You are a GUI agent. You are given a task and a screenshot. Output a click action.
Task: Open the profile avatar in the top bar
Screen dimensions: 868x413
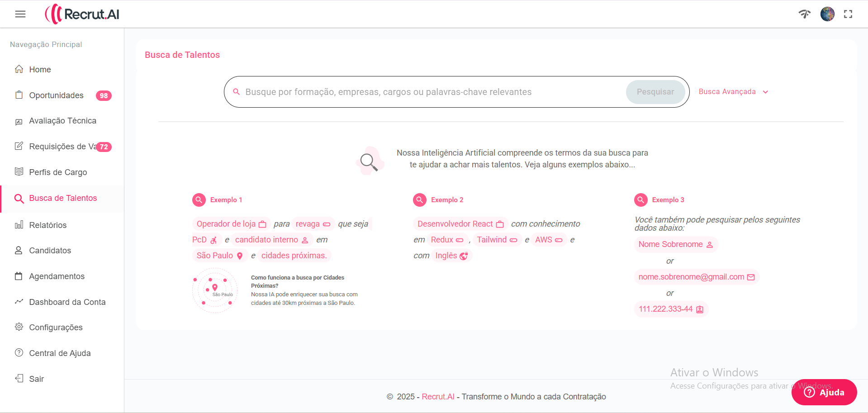click(827, 14)
